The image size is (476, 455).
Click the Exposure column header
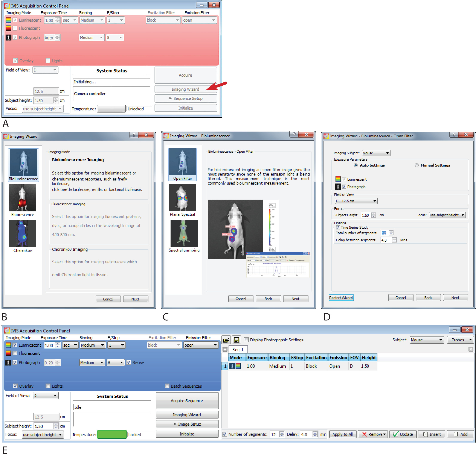tap(256, 358)
